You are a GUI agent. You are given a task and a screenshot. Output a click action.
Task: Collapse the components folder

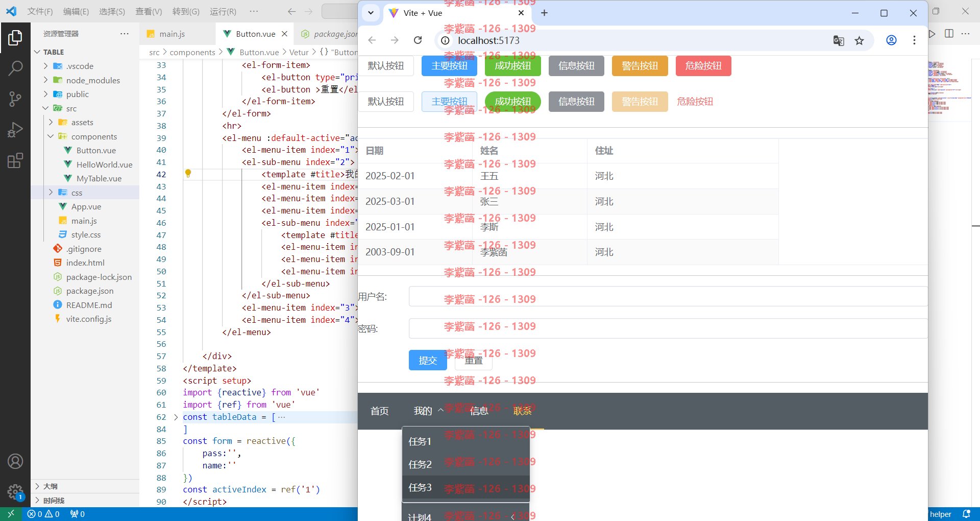(x=51, y=136)
